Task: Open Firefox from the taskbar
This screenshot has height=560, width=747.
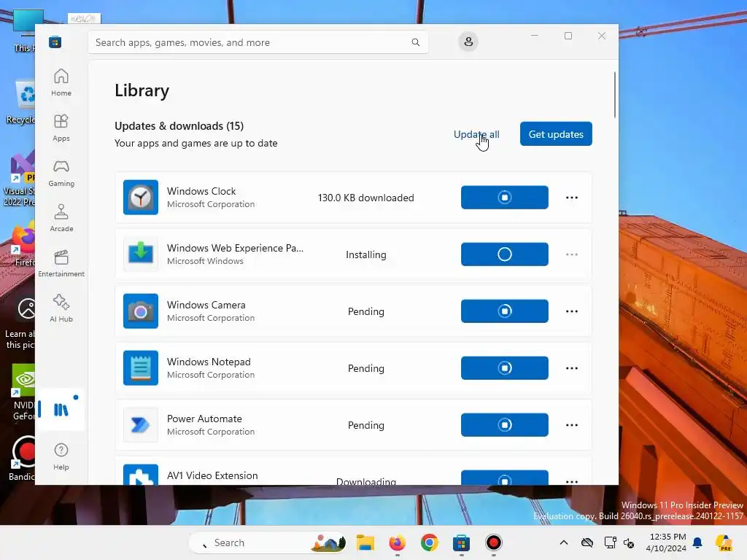Action: 398,542
